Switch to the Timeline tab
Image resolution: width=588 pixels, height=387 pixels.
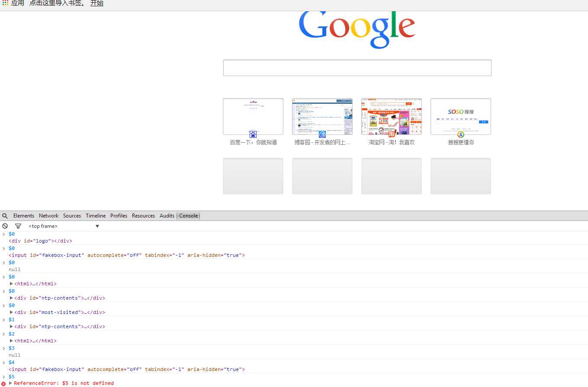tap(96, 216)
